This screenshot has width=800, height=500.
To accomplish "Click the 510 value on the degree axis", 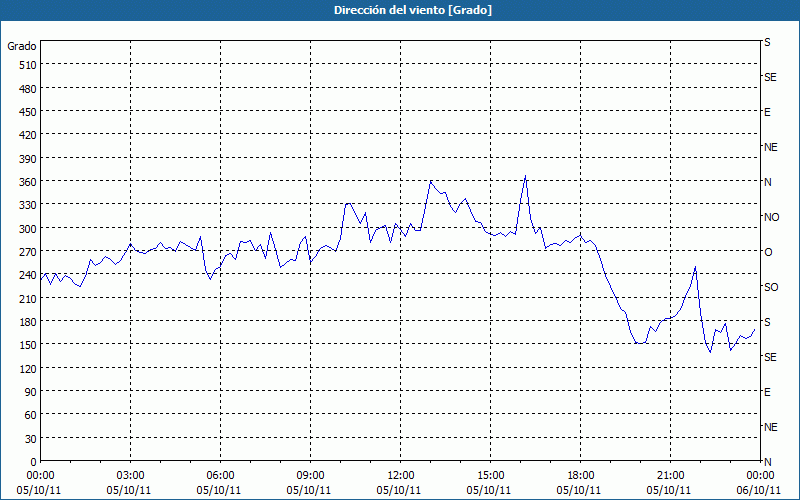I will tap(28, 65).
